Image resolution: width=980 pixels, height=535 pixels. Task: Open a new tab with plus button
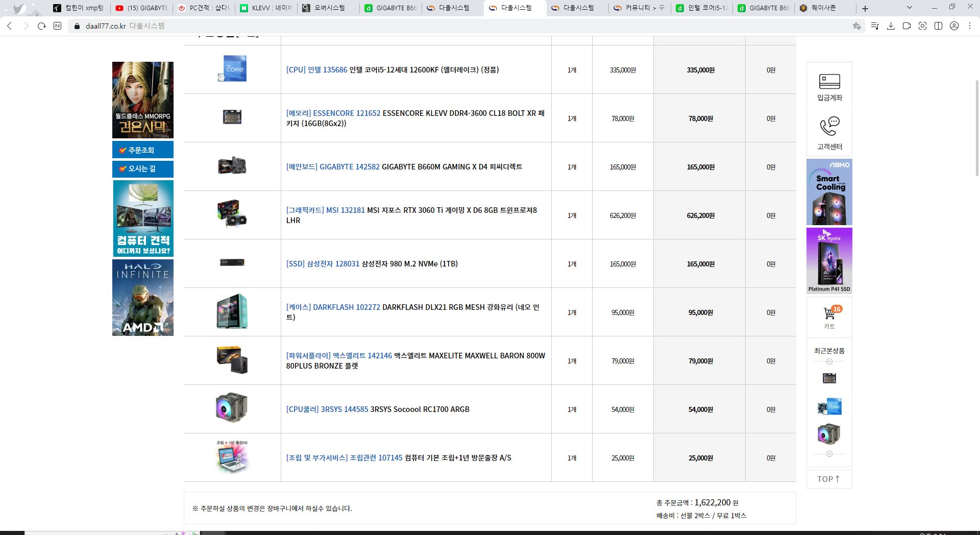[865, 8]
